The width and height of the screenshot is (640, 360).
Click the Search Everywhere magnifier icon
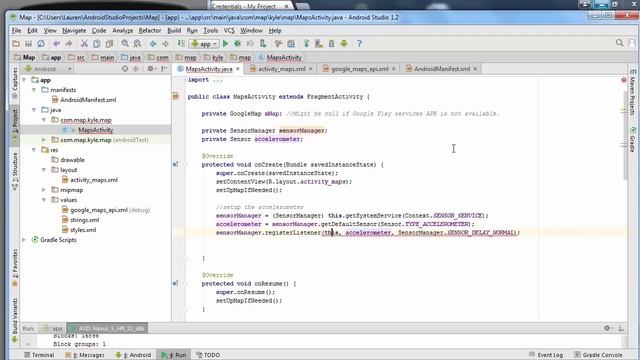pos(619,42)
